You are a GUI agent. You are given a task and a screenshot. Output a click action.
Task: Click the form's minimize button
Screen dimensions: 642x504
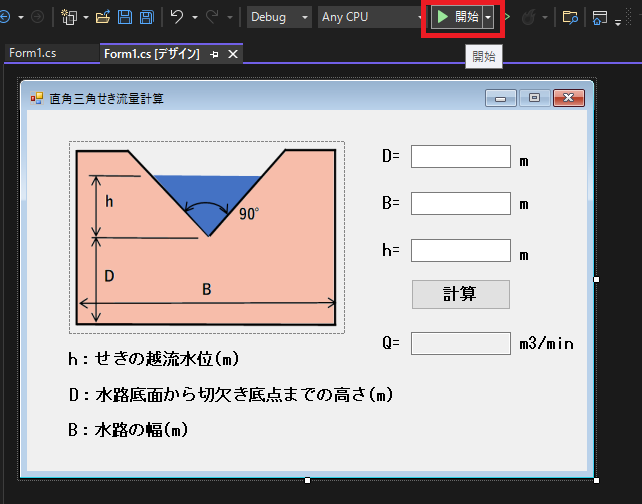[500, 98]
